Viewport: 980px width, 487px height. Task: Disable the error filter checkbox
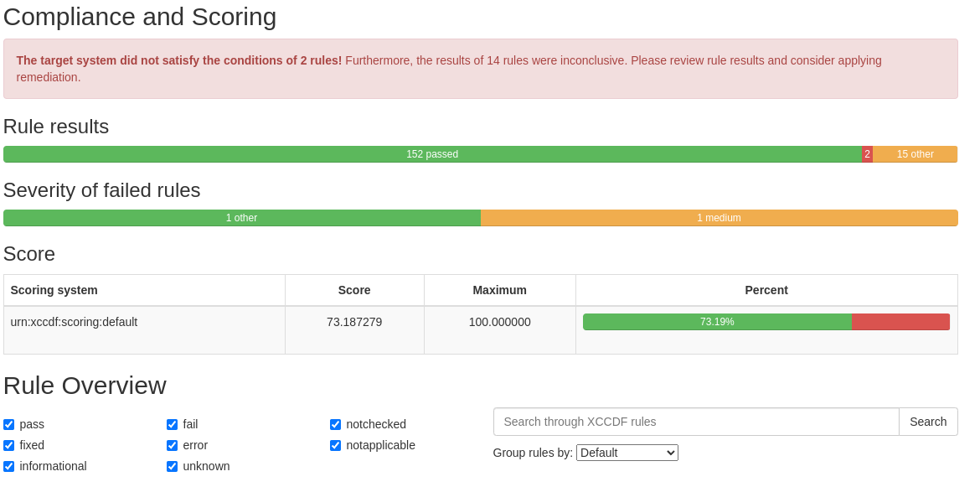pyautogui.click(x=172, y=446)
